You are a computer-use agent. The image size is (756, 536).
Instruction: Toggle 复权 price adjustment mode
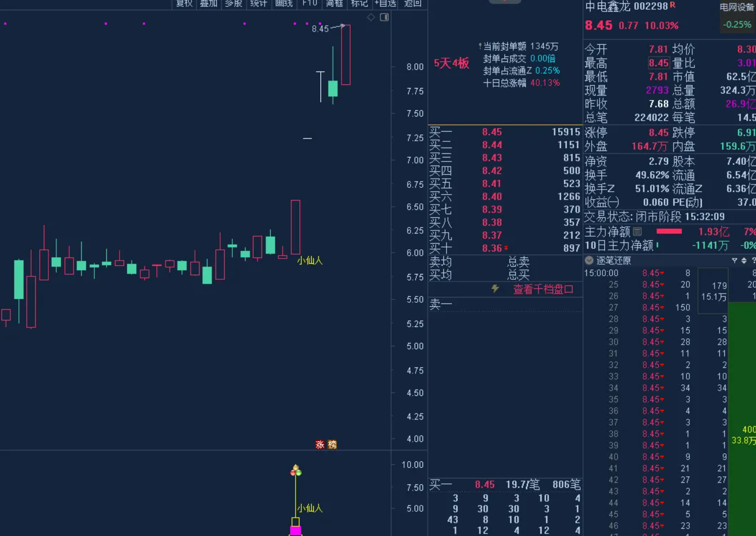[183, 3]
